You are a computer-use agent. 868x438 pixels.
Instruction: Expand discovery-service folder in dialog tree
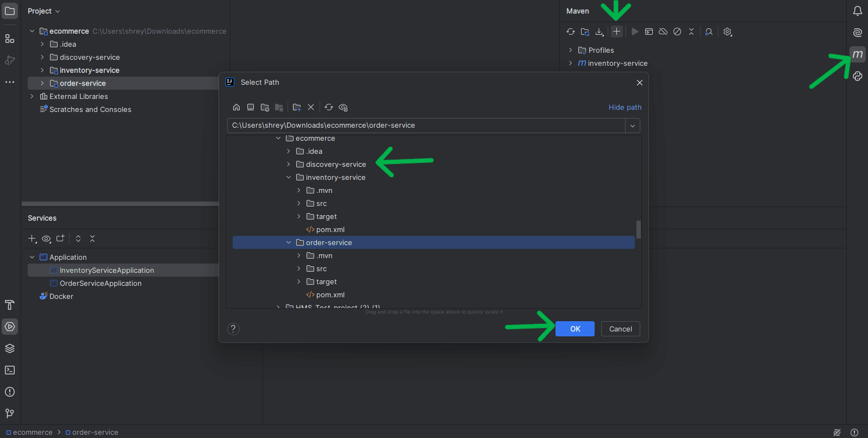(289, 164)
